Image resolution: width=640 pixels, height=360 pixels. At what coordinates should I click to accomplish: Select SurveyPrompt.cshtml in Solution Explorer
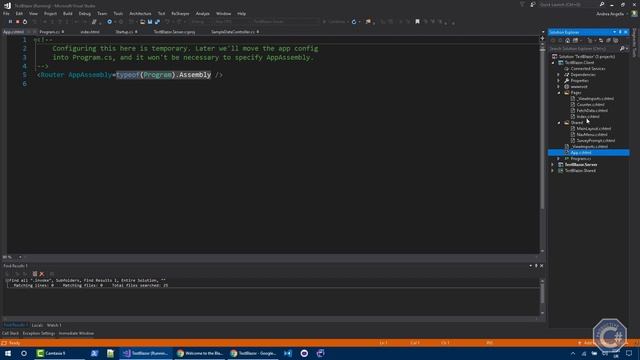[596, 140]
